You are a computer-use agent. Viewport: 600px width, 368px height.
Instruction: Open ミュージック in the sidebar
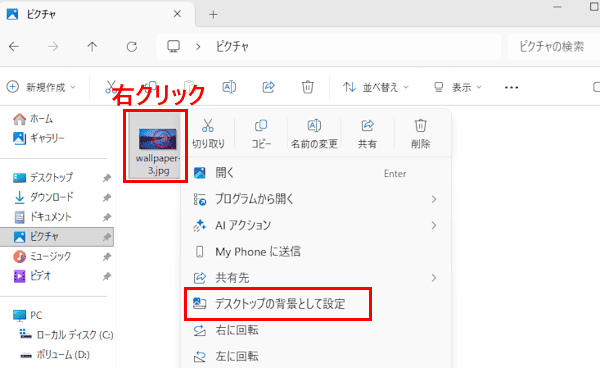(x=42, y=256)
